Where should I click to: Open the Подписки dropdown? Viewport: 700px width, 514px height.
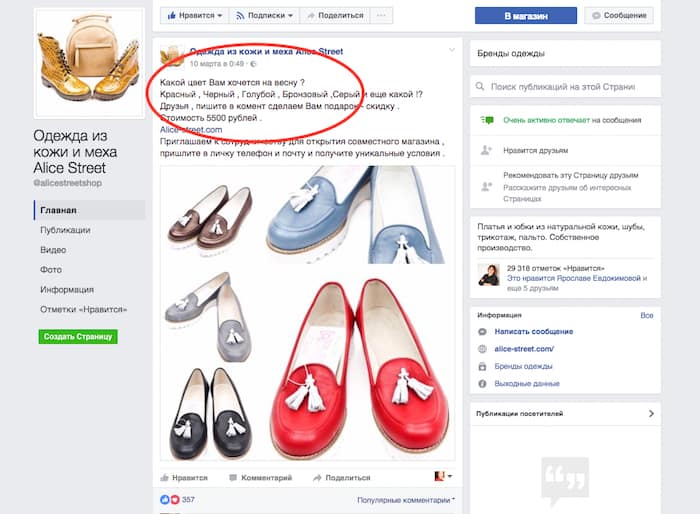click(x=264, y=15)
